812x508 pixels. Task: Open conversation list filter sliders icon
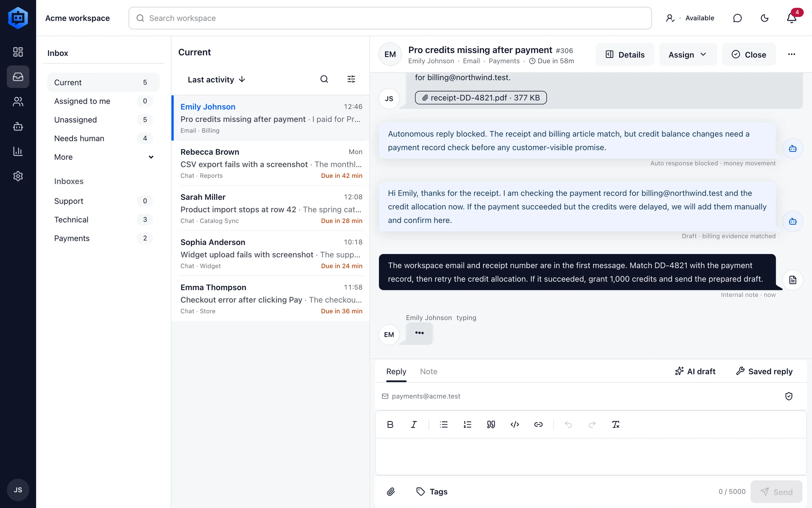click(351, 79)
